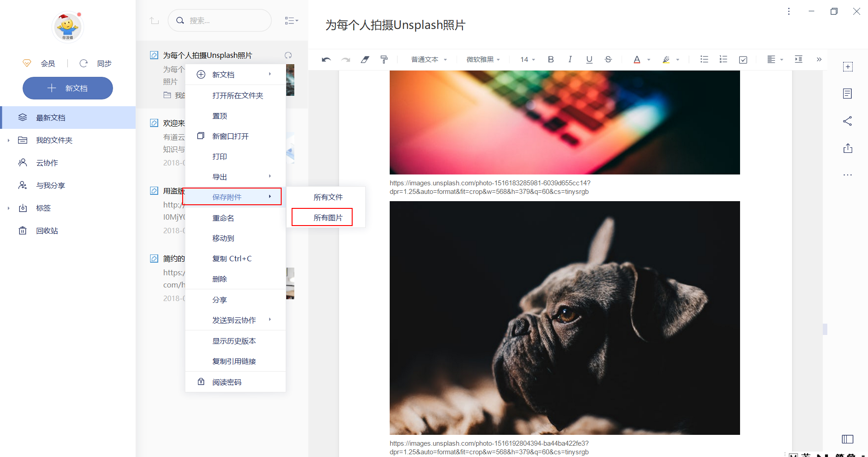Viewport: 868px width, 457px height.
Task: Undo the last edit
Action: click(325, 59)
